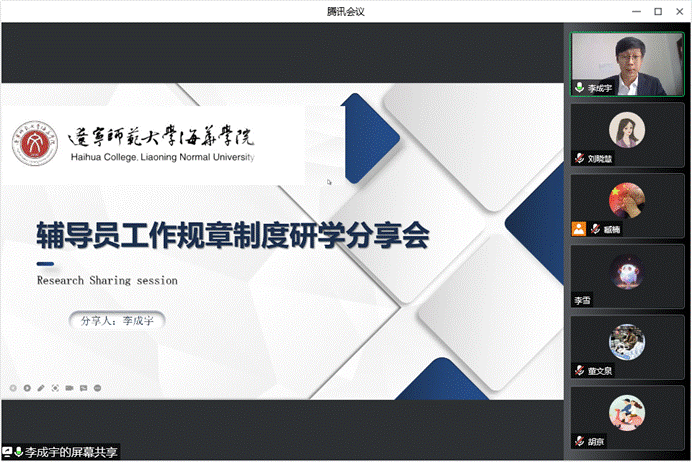Click muted microphone icon on 童文泉's tile

[x=579, y=371]
